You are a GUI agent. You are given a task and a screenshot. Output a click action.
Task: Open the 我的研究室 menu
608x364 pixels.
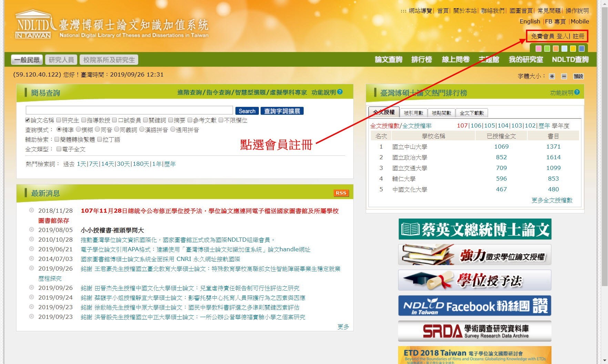pos(526,60)
